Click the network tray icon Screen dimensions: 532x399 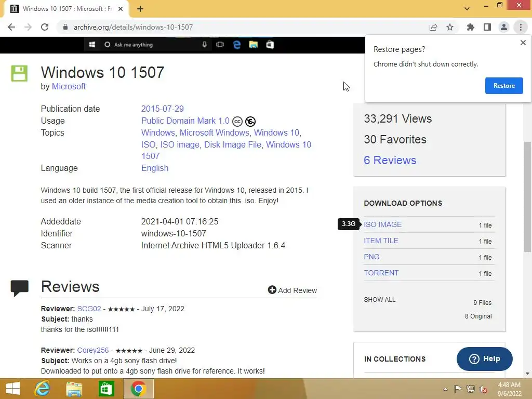point(471,389)
